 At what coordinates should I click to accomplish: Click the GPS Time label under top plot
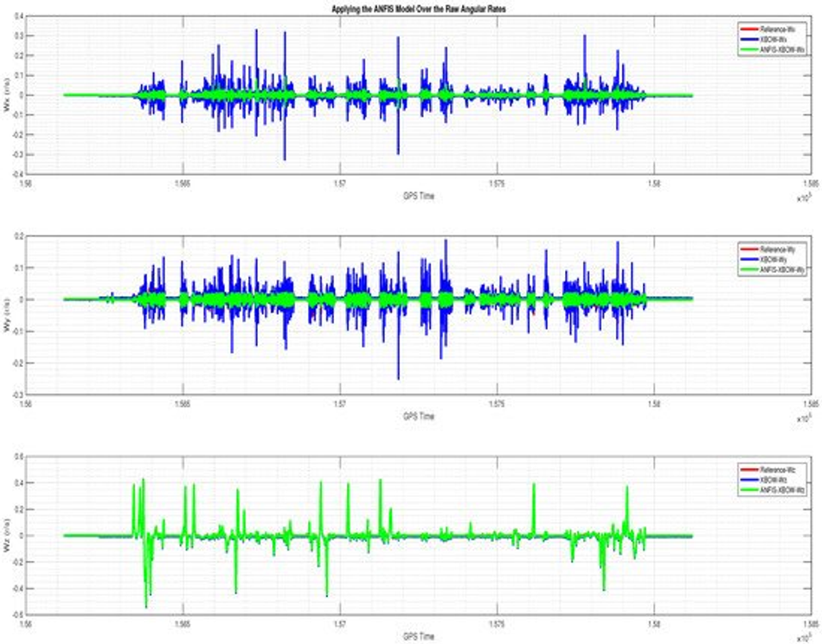tap(419, 196)
